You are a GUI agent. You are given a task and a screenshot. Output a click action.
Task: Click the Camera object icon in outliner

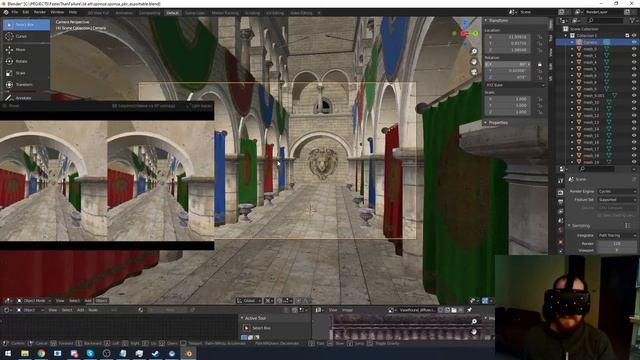(x=579, y=42)
